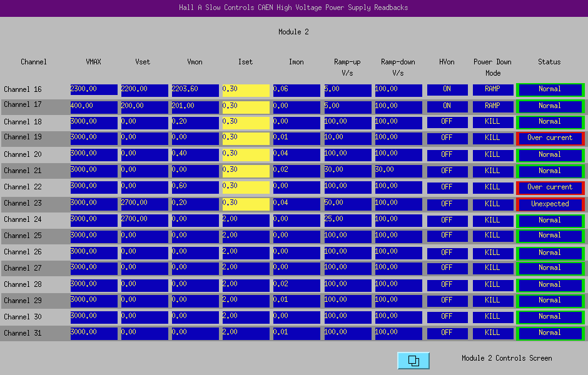The width and height of the screenshot is (588, 375).
Task: Select Channel 17 Vmon value 201.00
Action: click(x=195, y=107)
